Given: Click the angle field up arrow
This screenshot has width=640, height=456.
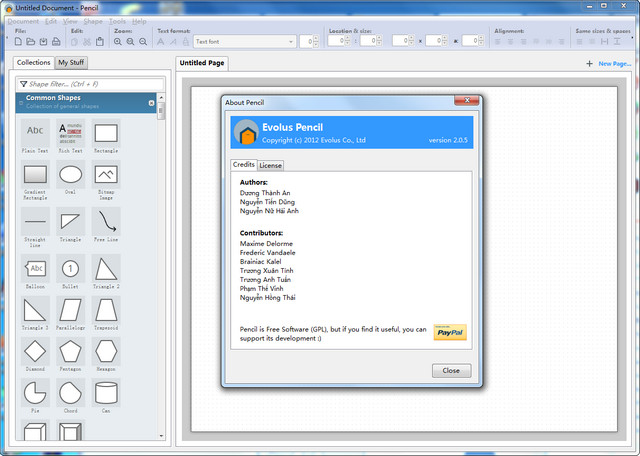Looking at the screenshot, I should [481, 38].
